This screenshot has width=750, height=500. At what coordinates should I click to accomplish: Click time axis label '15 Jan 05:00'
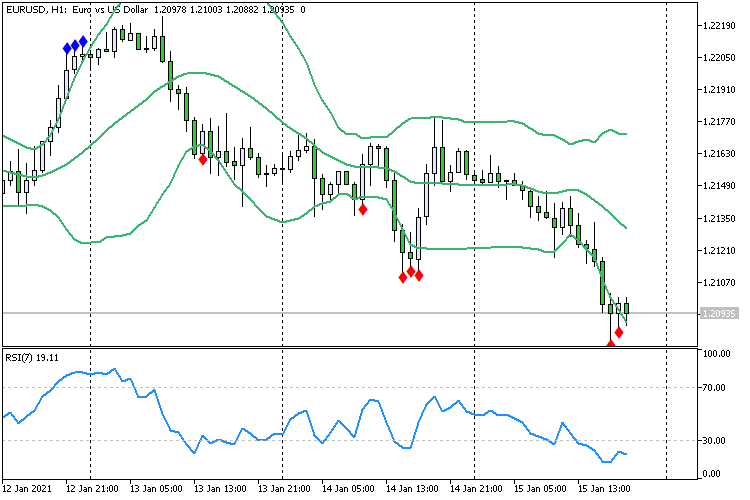pyautogui.click(x=540, y=489)
